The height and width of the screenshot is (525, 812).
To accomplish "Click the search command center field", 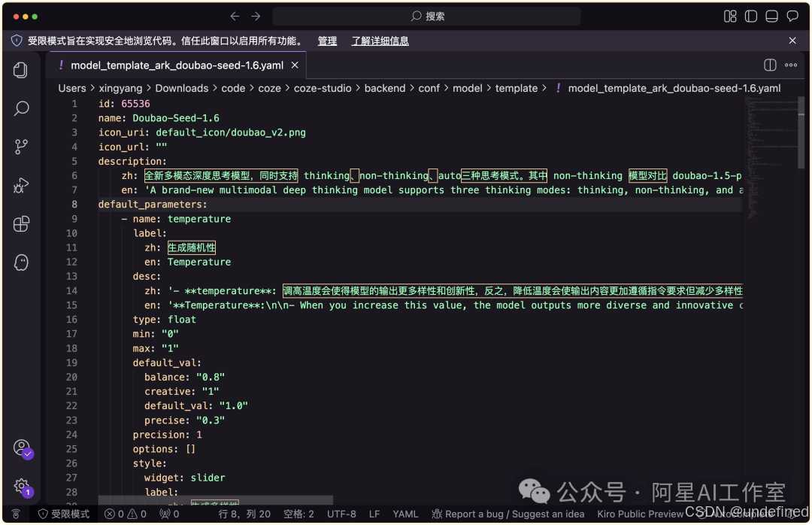I will (x=426, y=16).
